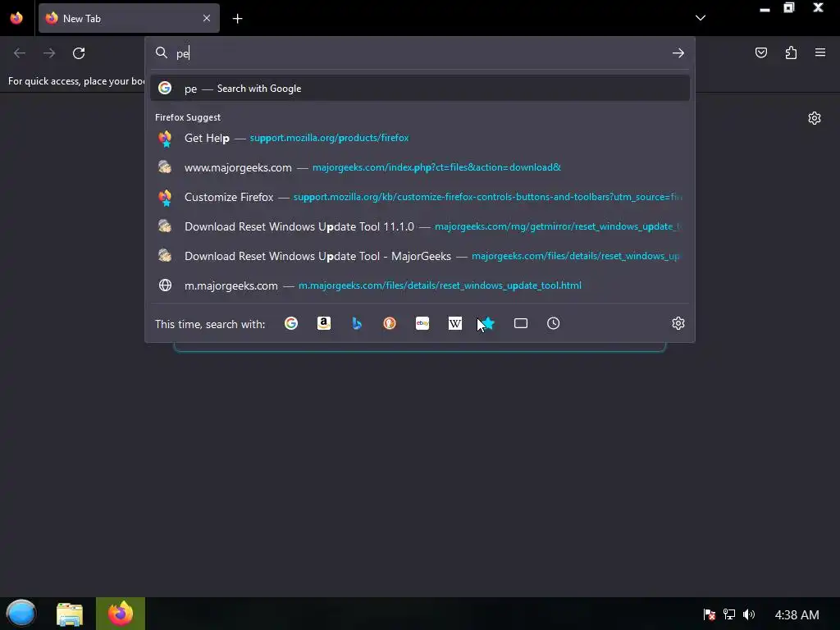Click the search magnifier icon in the address bar
Image resolution: width=840 pixels, height=630 pixels.
point(162,52)
